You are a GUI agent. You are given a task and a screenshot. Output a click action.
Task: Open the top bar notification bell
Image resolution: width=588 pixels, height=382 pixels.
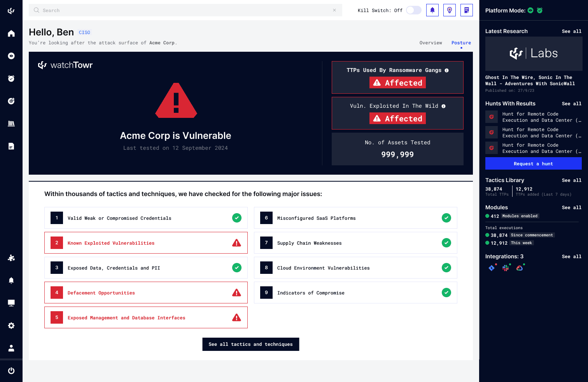[x=432, y=10]
